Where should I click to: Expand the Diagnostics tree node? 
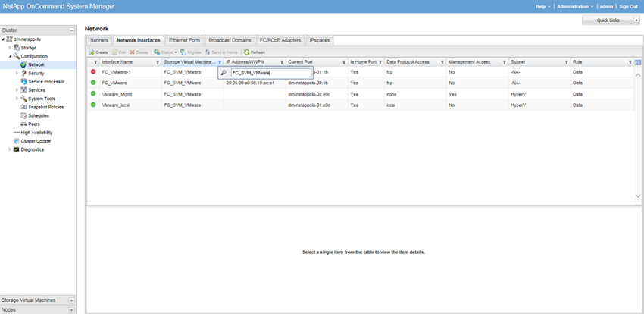[10, 149]
